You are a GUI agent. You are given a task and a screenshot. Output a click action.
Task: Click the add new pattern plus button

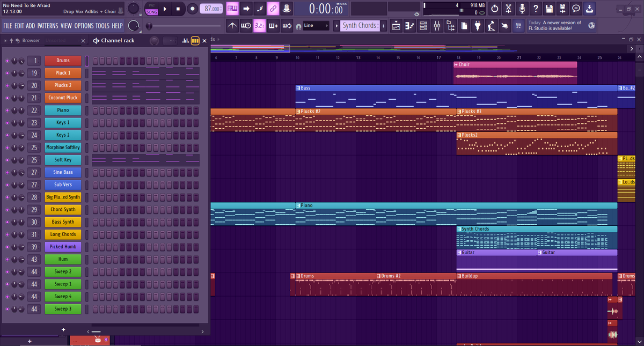pyautogui.click(x=383, y=25)
